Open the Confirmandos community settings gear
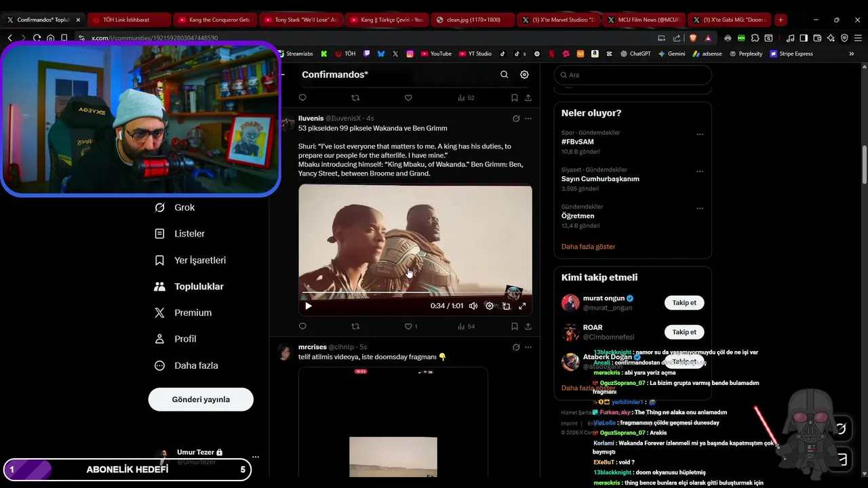868x488 pixels. (524, 75)
